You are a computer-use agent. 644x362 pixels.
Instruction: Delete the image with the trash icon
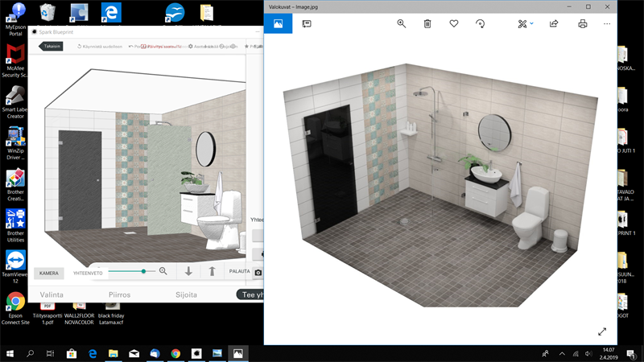pos(427,24)
